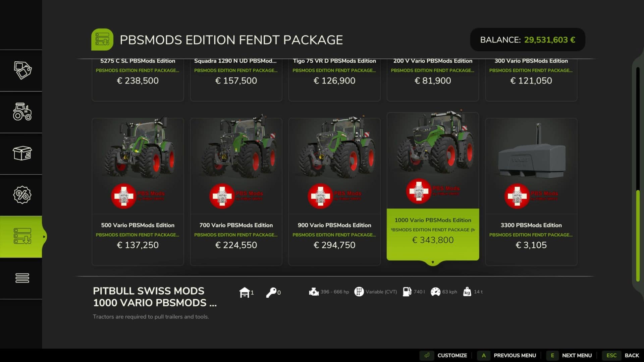Open the objects box sidebar icon
The height and width of the screenshot is (362, 644).
click(22, 154)
